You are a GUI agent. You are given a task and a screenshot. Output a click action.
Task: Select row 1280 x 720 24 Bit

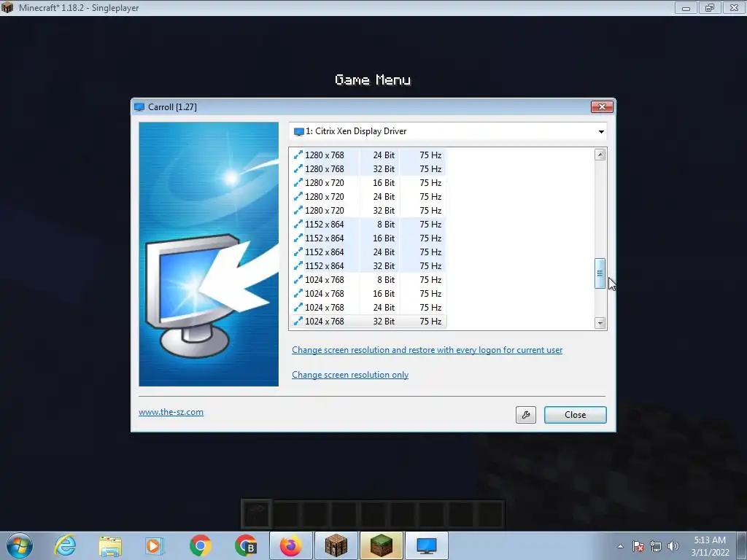click(368, 196)
